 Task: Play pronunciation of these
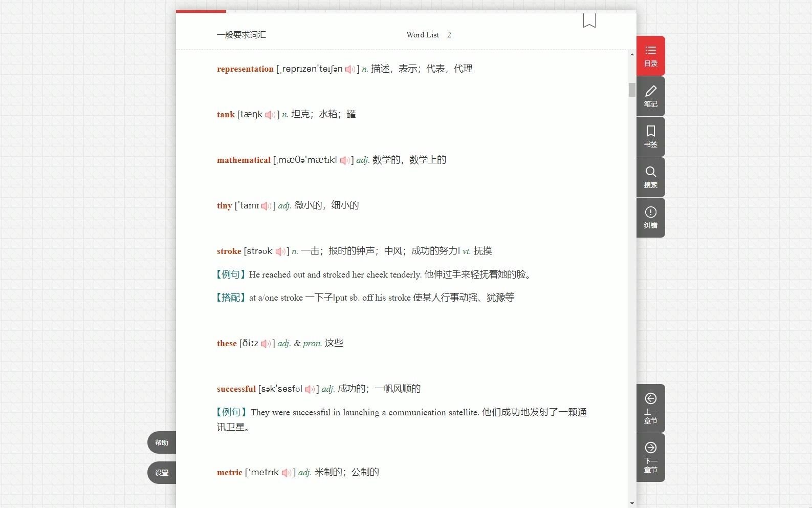[x=266, y=344]
